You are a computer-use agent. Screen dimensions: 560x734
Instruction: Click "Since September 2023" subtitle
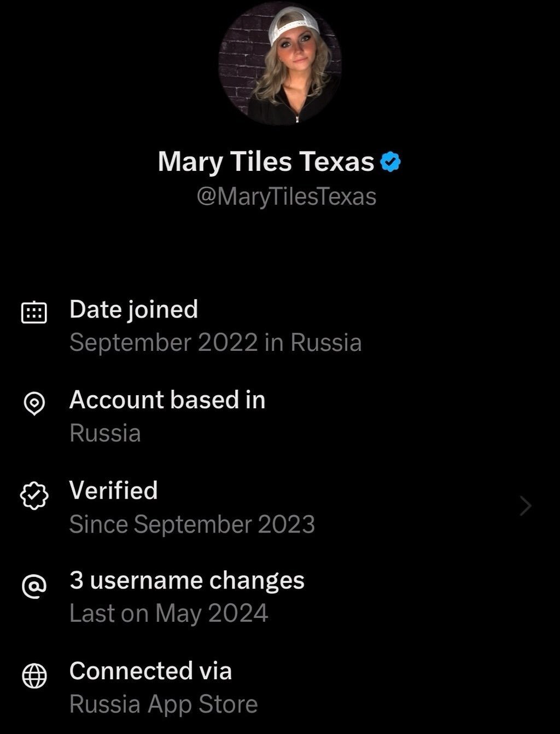tap(192, 524)
